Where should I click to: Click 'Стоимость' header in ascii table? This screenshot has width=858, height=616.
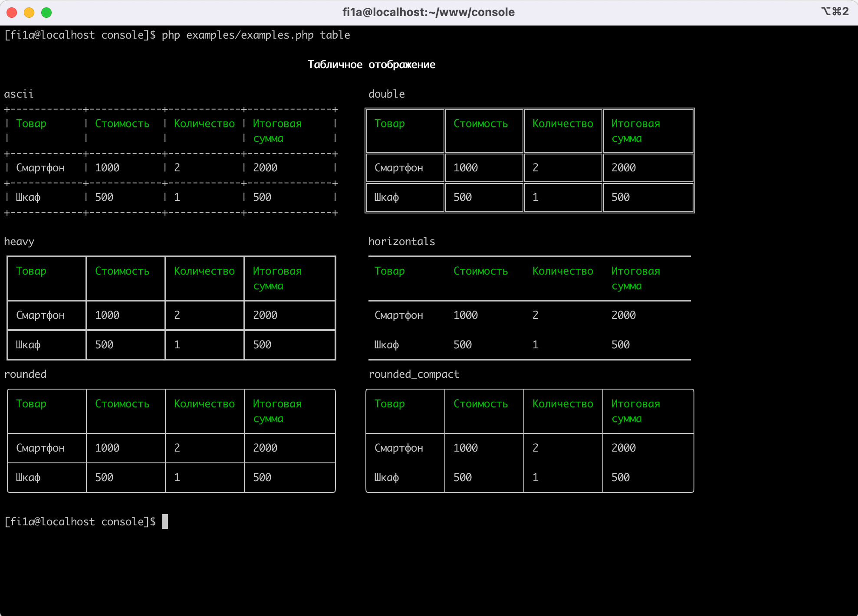click(x=122, y=124)
